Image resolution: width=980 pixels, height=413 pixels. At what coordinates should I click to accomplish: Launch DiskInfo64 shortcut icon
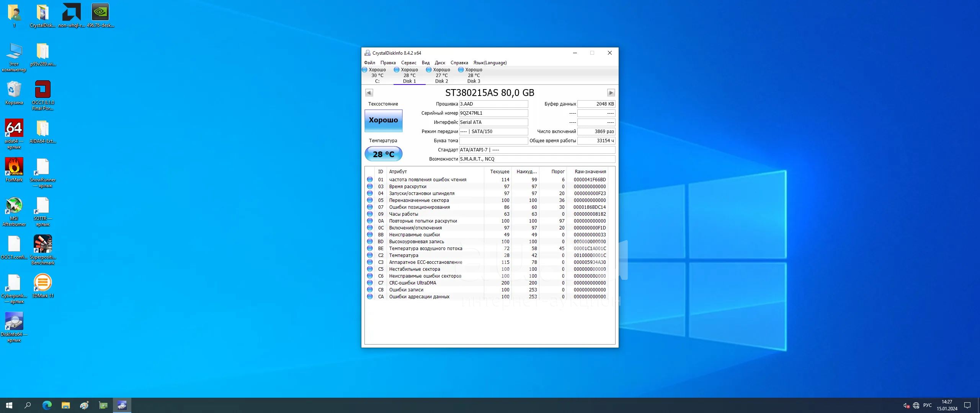[x=14, y=327]
